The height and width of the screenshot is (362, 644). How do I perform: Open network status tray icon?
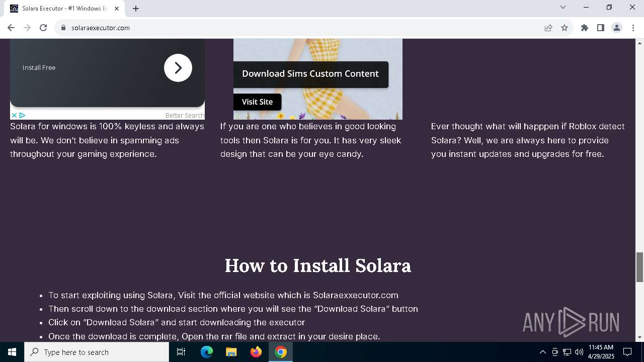(567, 352)
